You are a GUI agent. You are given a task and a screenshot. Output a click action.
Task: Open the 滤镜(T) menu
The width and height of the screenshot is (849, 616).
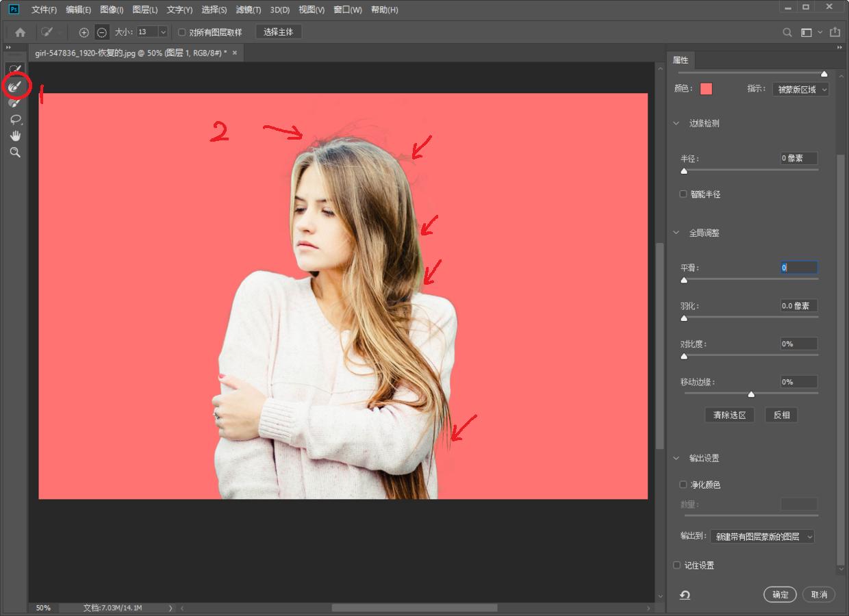(x=248, y=10)
